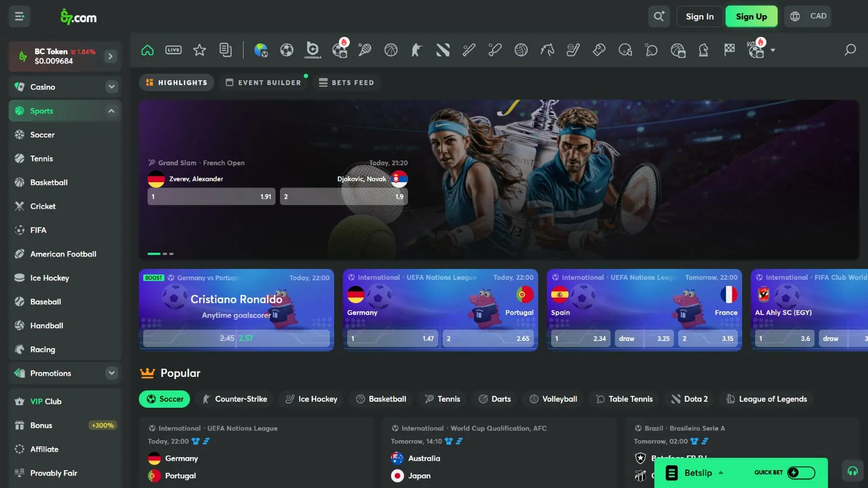Open the hamburger menu at top left

click(x=20, y=16)
